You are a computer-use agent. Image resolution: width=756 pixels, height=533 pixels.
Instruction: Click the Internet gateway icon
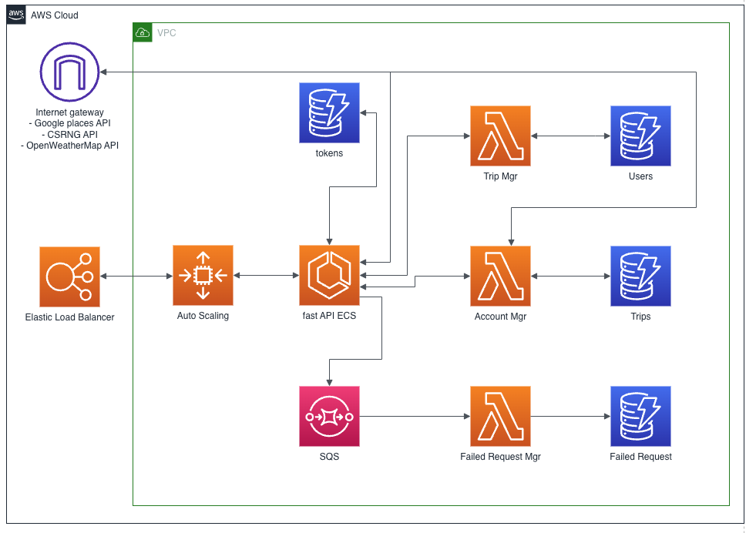[69, 72]
